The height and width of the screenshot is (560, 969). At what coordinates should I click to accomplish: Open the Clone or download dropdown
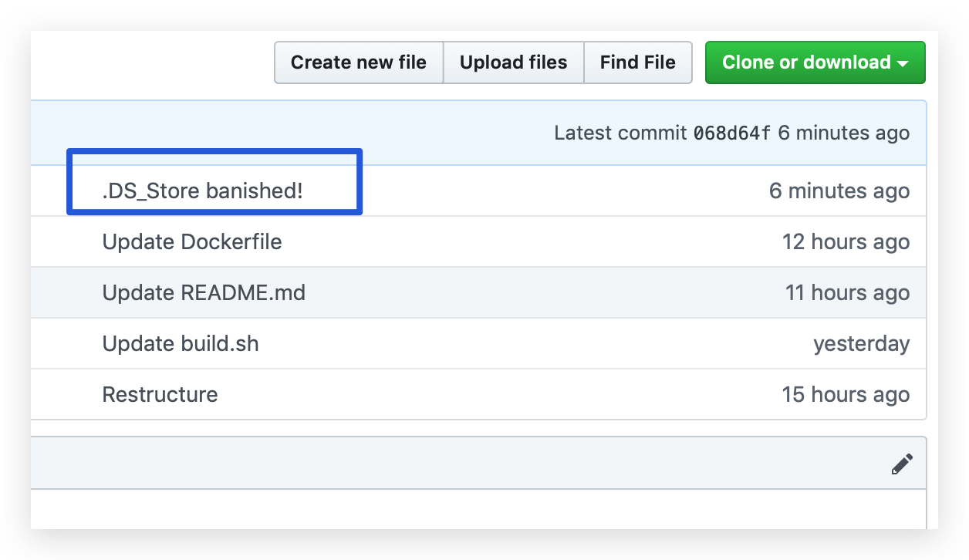(x=815, y=62)
